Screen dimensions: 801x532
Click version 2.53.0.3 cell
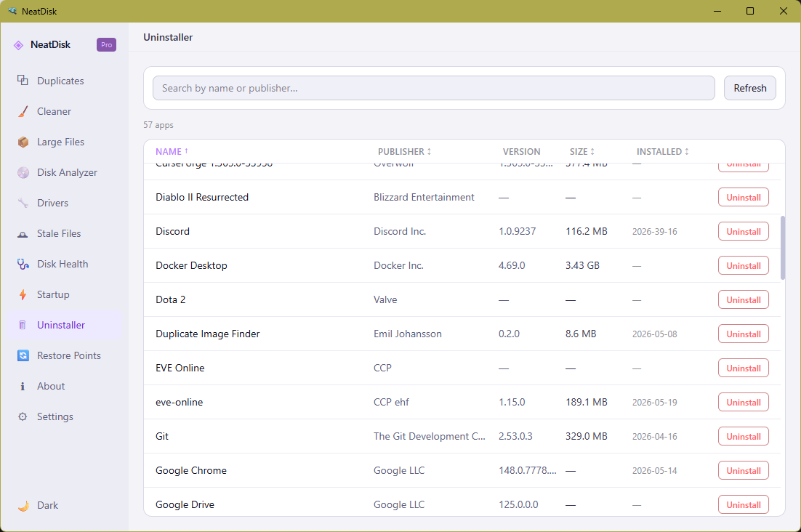coord(515,437)
